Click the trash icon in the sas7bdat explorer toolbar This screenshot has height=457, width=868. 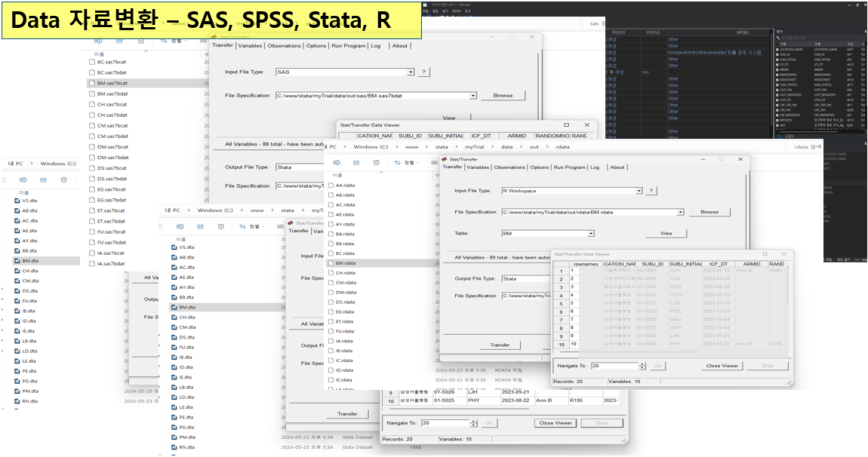coord(140,41)
